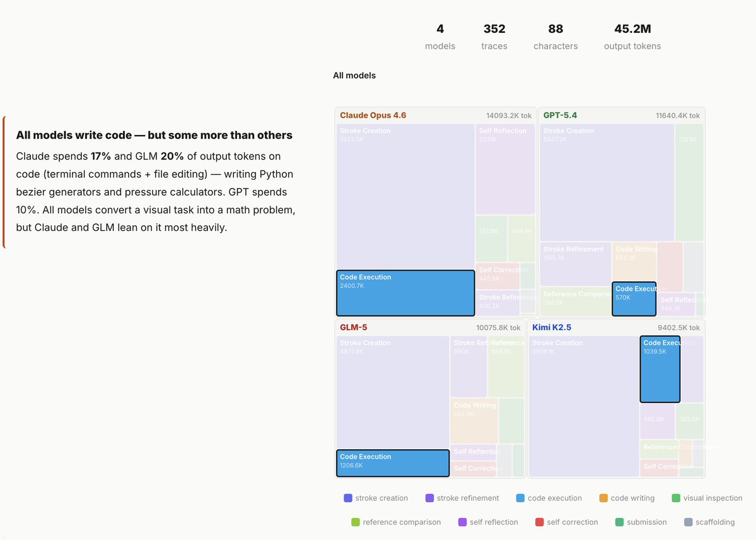Select GPT-5.4's Code Execution block (570K)
This screenshot has height=540, width=756.
[x=634, y=299]
